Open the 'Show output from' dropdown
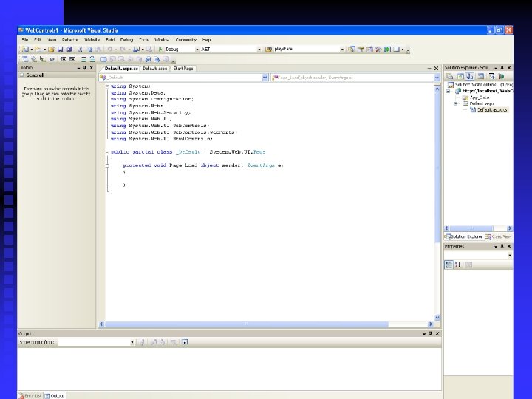 [132, 342]
